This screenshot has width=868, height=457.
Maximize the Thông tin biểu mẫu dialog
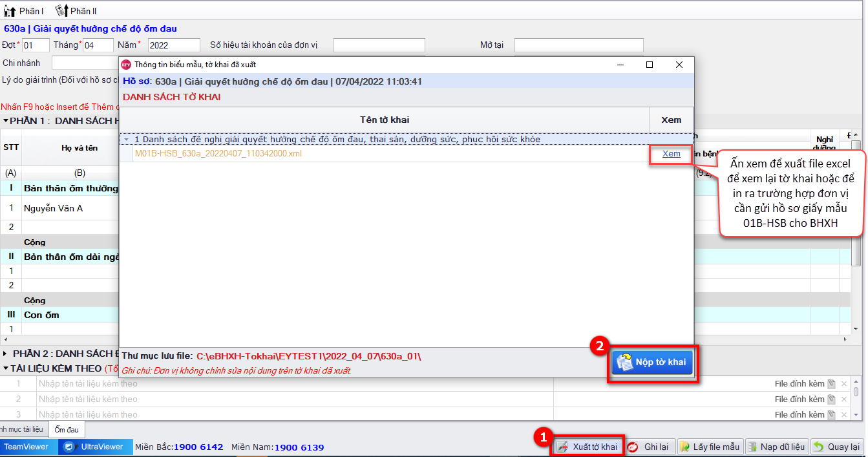pyautogui.click(x=650, y=65)
